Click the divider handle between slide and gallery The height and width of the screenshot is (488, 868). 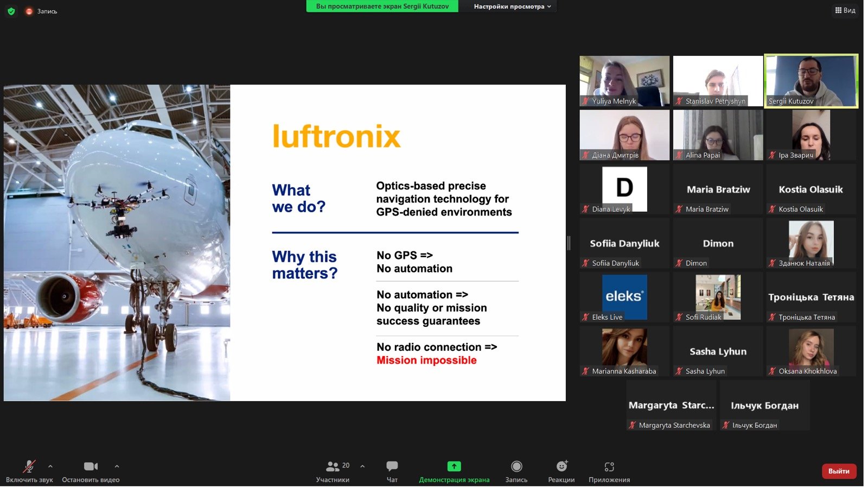click(569, 243)
